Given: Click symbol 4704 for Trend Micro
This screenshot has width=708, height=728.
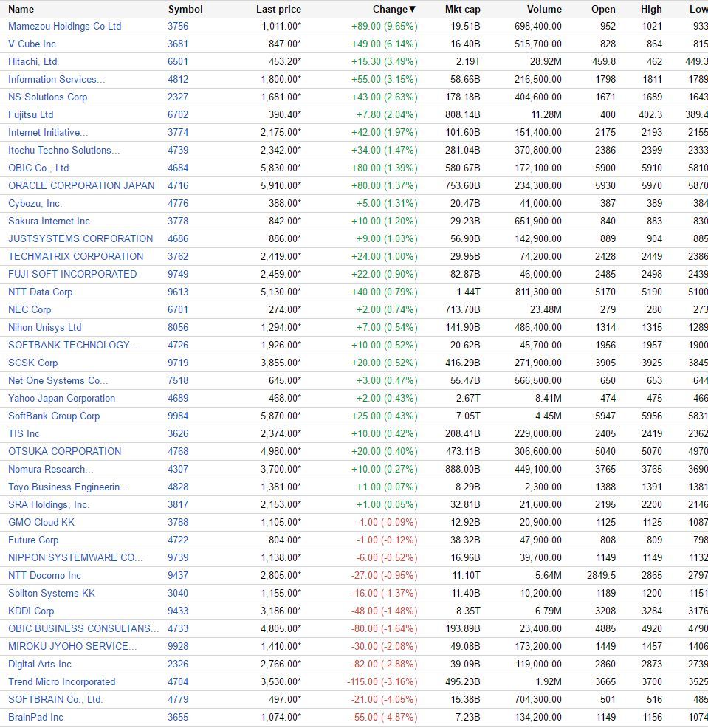Looking at the screenshot, I should [x=178, y=681].
